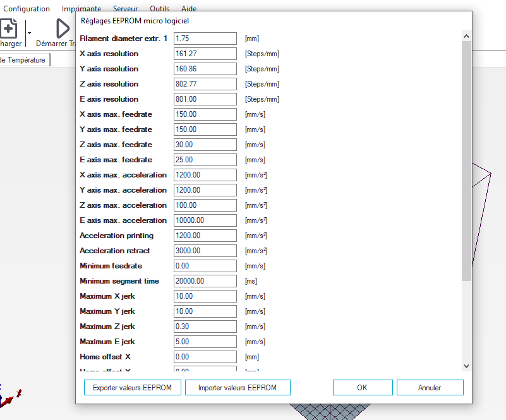
Task: Click the 'Filament diameter extr. 1' label
Action: coord(124,39)
